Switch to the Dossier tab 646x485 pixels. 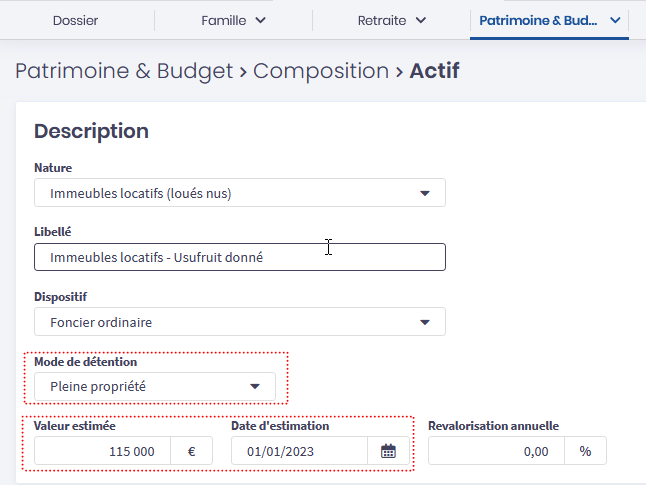(75, 20)
